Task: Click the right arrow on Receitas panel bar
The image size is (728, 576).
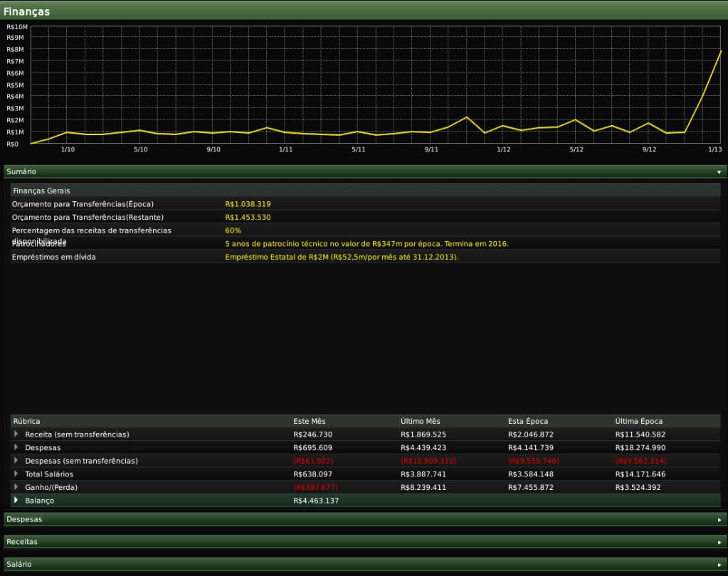Action: 719,542
